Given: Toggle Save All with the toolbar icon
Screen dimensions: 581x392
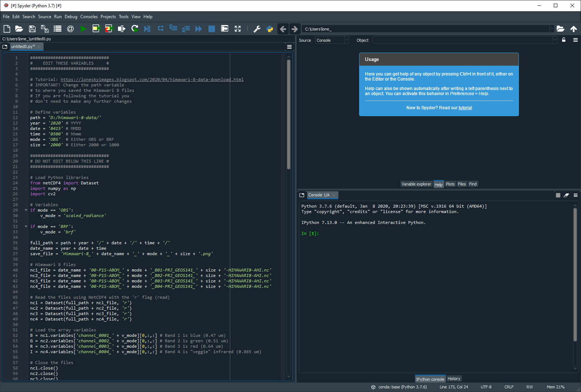Looking at the screenshot, I should (x=45, y=29).
